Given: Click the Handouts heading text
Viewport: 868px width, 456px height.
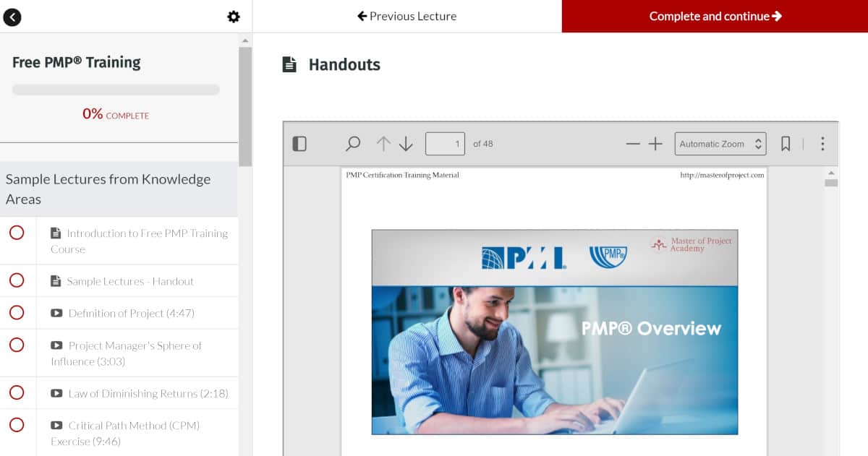Looking at the screenshot, I should pos(344,64).
